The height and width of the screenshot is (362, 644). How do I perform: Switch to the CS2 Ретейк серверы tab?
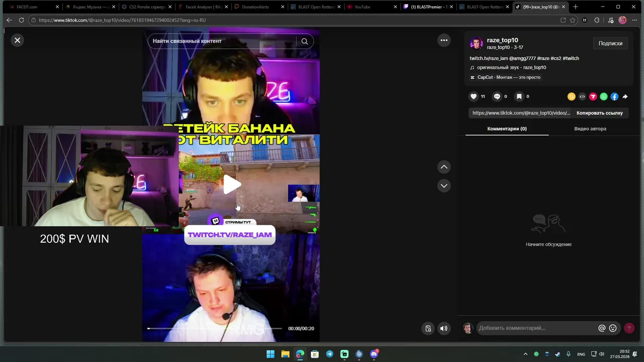pos(146,7)
